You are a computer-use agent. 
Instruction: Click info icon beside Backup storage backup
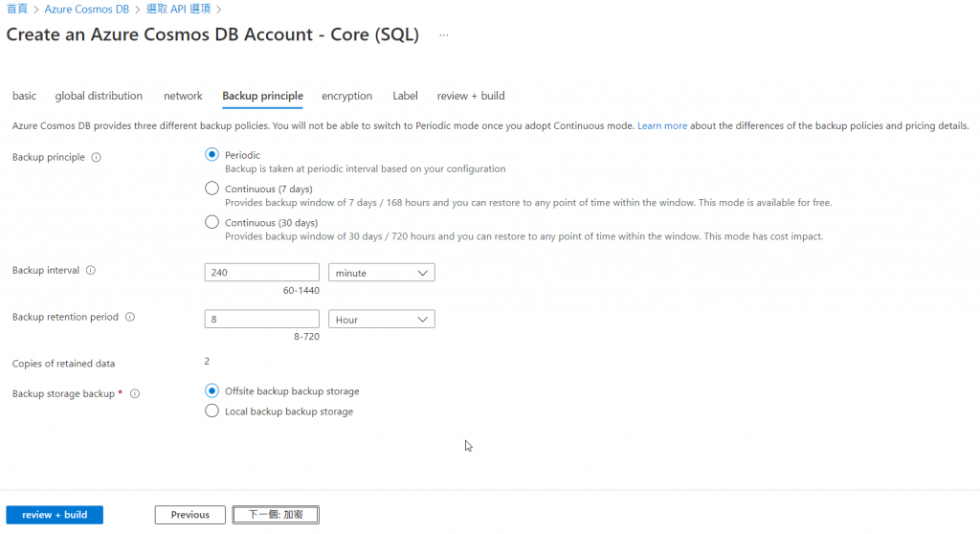pyautogui.click(x=135, y=393)
